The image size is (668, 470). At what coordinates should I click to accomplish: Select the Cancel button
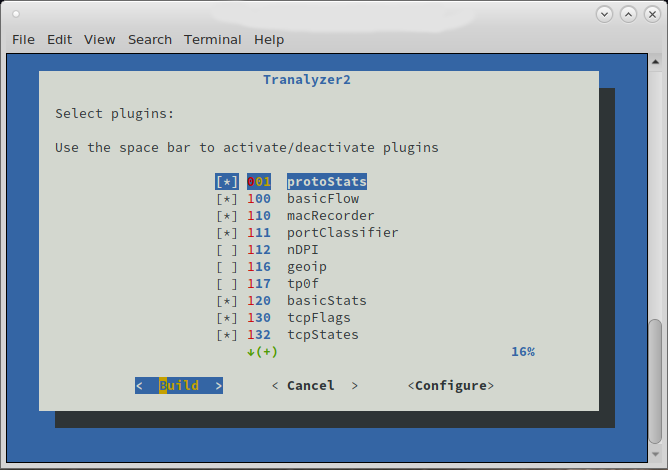click(314, 386)
